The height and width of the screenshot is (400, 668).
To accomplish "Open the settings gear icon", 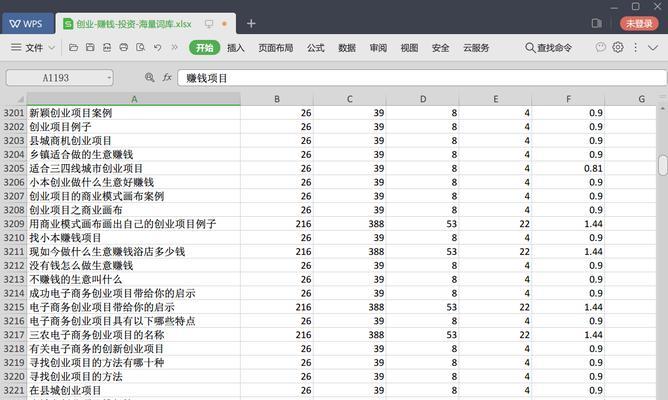I will [x=618, y=47].
